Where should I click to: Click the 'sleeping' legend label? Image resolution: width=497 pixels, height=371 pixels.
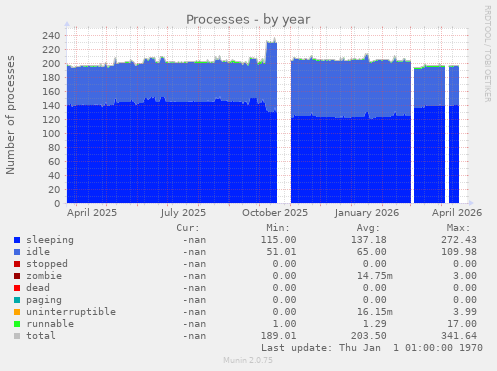click(x=50, y=240)
